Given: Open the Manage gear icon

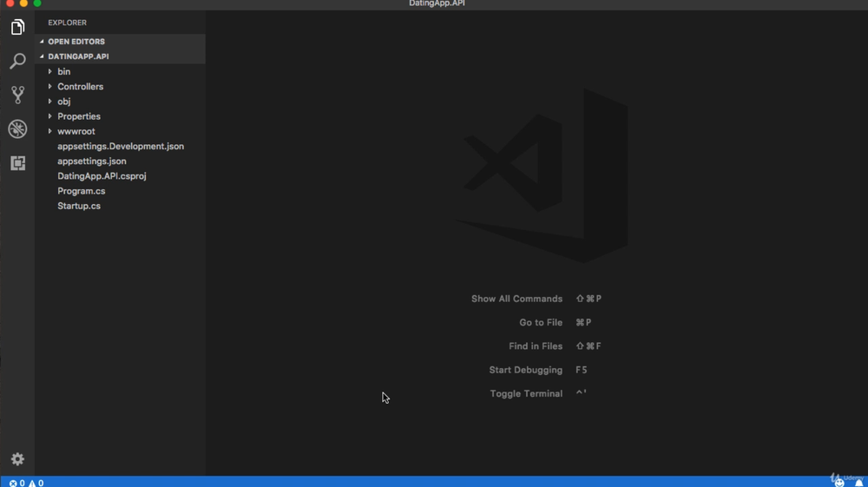Looking at the screenshot, I should [x=17, y=458].
